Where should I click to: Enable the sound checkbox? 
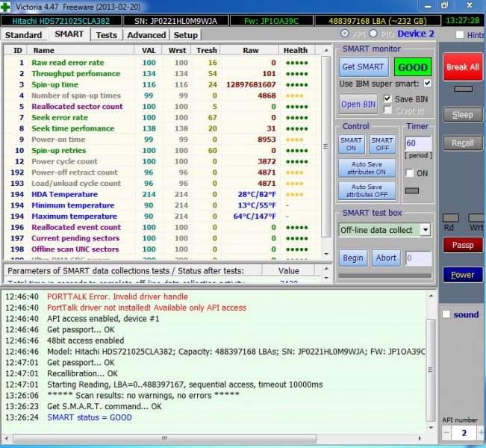pos(446,314)
